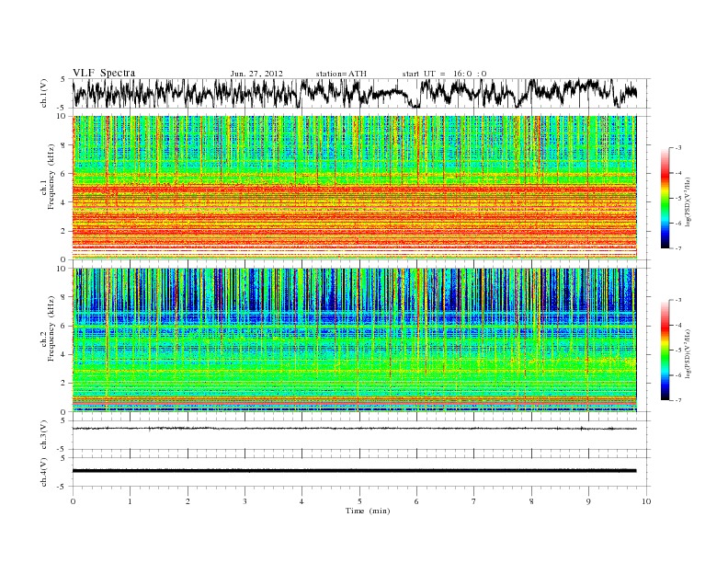Click the 'ch.1(V)' waveform axis label

point(44,93)
